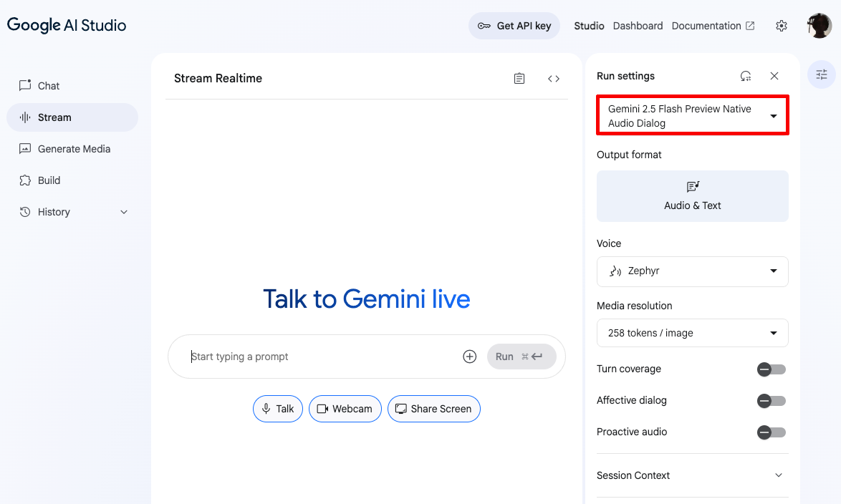Viewport: 841px width, 504px height.
Task: Click the plus icon to add media
Action: click(x=470, y=357)
